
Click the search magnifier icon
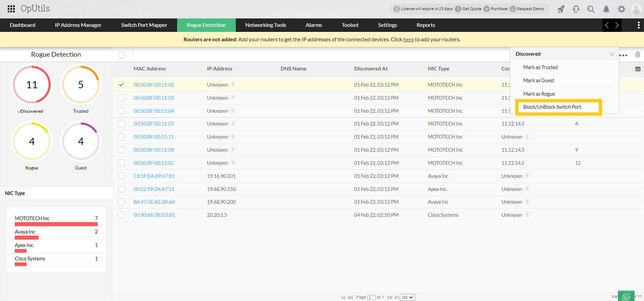tap(591, 9)
